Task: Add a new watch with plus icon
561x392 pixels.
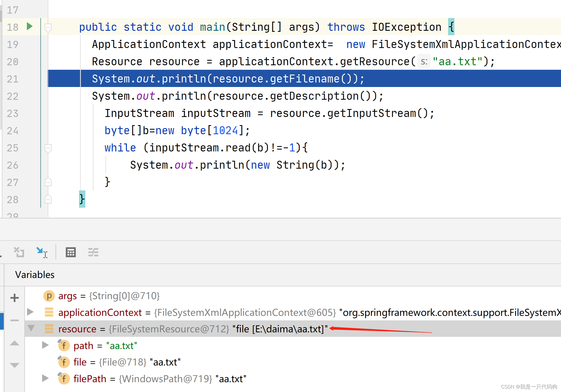Action: (x=15, y=298)
